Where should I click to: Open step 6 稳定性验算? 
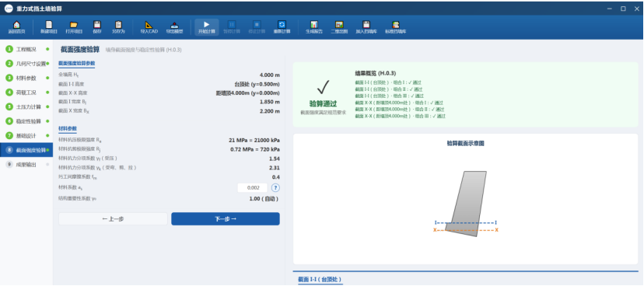pyautogui.click(x=26, y=121)
